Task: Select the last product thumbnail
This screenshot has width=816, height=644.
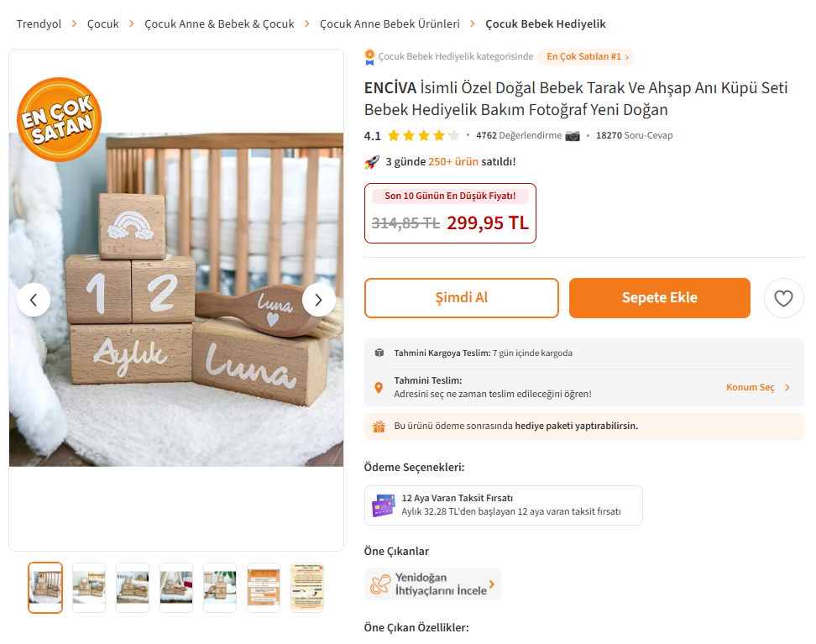Action: 307,588
